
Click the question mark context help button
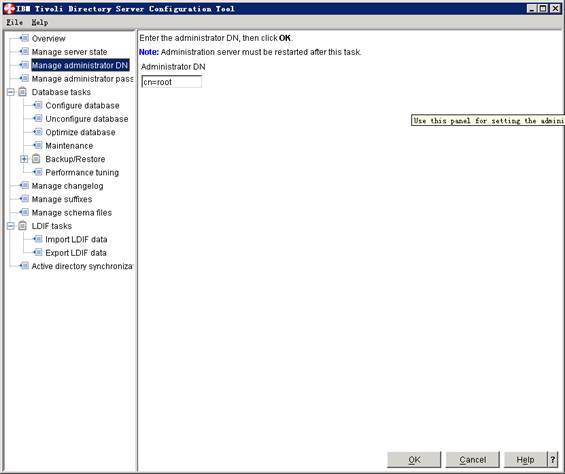click(553, 460)
